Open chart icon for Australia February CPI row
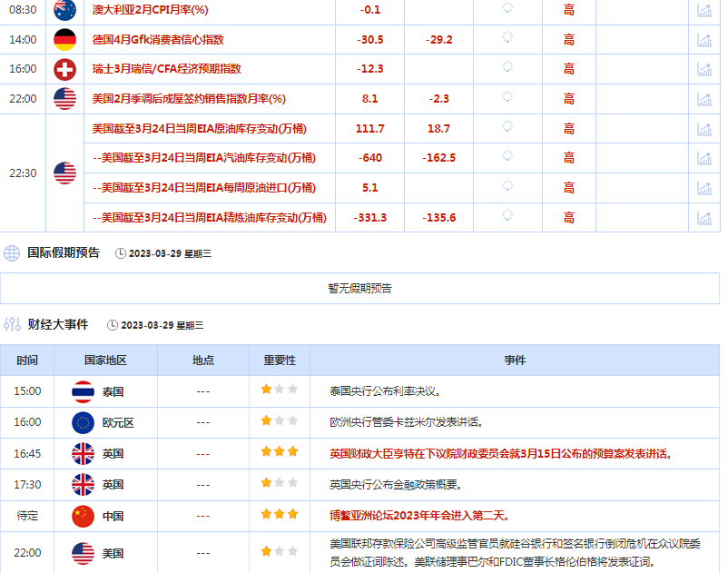This screenshot has height=573, width=728. [x=703, y=10]
